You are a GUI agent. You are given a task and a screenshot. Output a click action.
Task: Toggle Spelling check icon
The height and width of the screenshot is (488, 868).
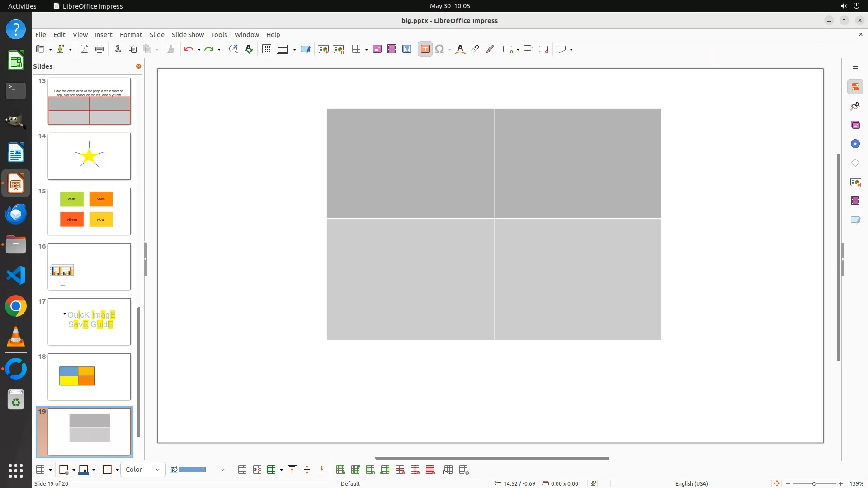point(249,49)
